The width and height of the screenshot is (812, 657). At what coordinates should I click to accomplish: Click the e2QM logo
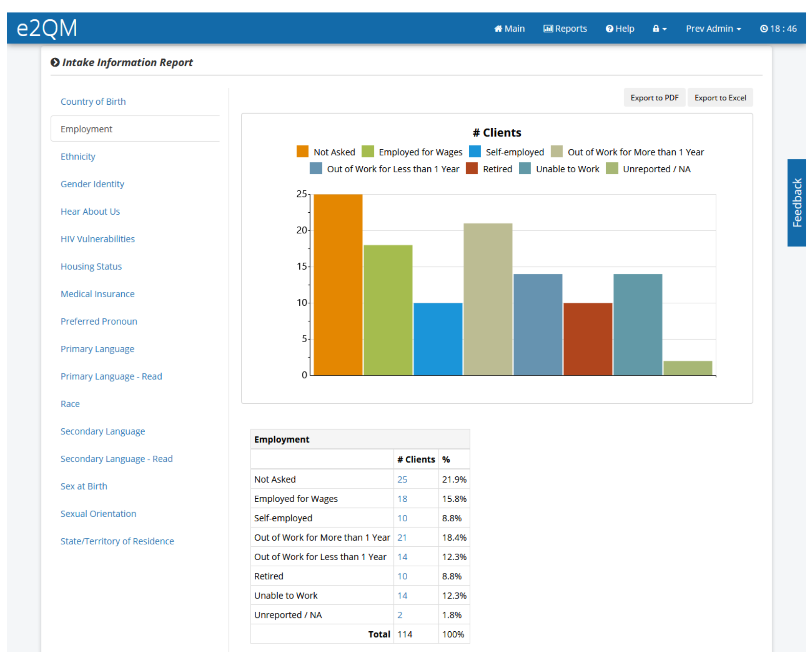47,28
